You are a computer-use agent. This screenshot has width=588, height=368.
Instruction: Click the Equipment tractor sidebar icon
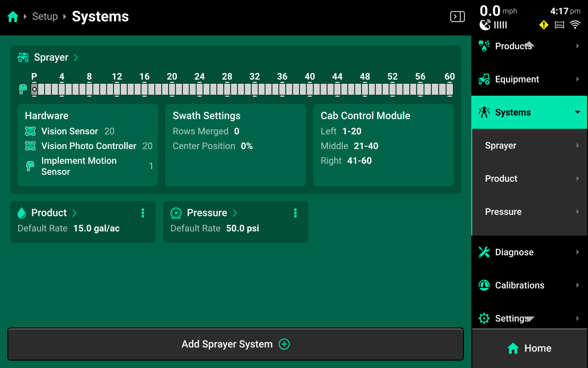pos(484,79)
